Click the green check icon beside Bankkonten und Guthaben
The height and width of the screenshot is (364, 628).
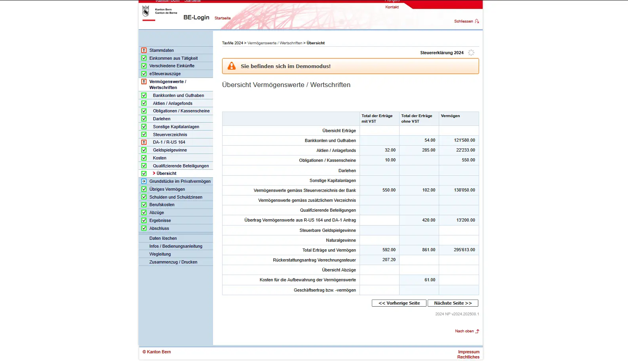coord(144,95)
